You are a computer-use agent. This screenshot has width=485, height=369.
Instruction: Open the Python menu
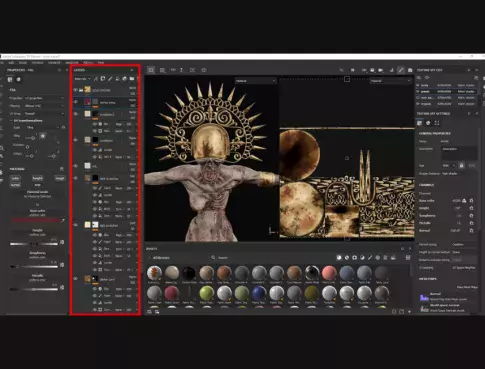(x=88, y=63)
